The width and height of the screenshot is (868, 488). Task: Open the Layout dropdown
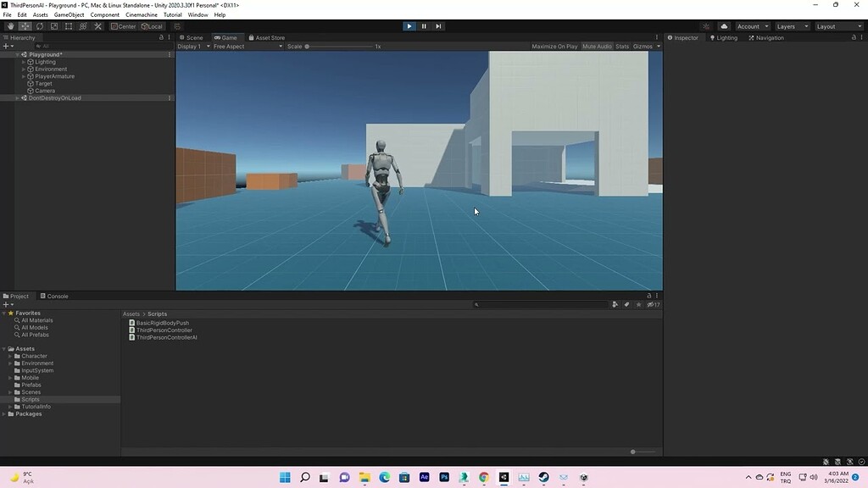(x=837, y=25)
